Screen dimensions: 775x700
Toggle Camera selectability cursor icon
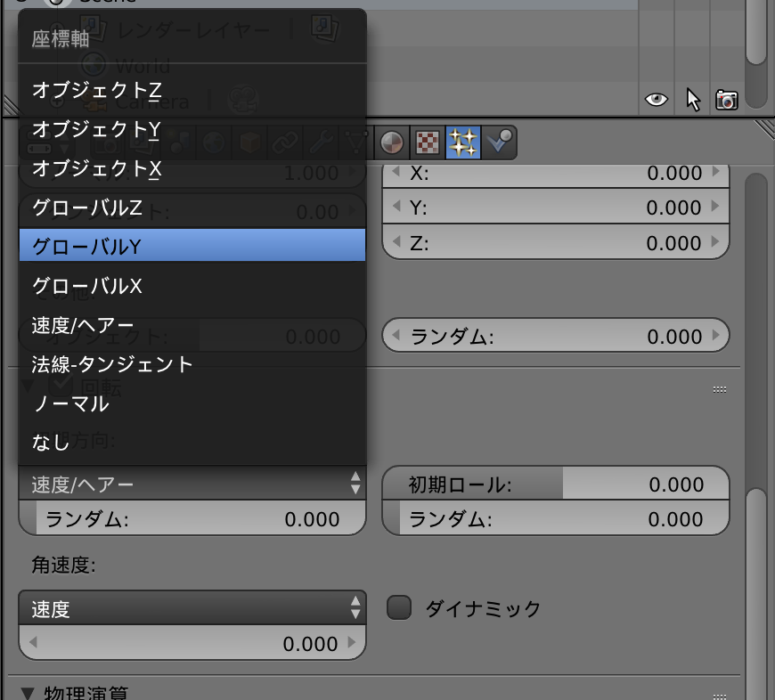pos(693,100)
